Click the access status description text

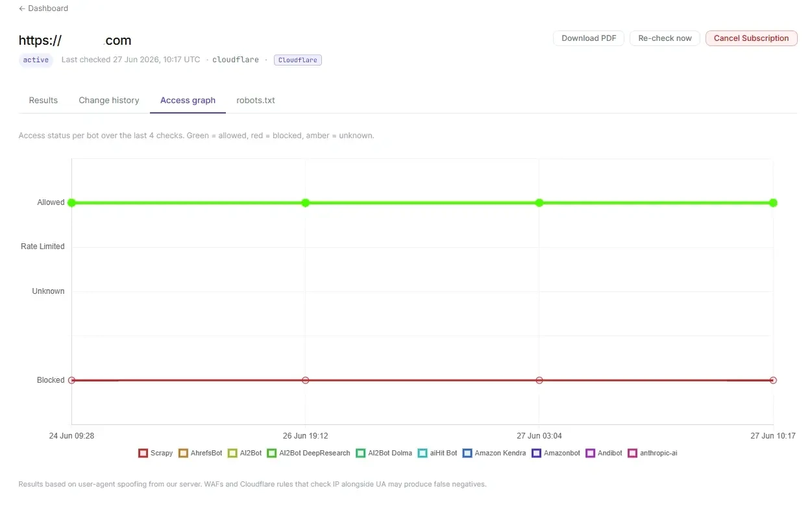point(197,136)
